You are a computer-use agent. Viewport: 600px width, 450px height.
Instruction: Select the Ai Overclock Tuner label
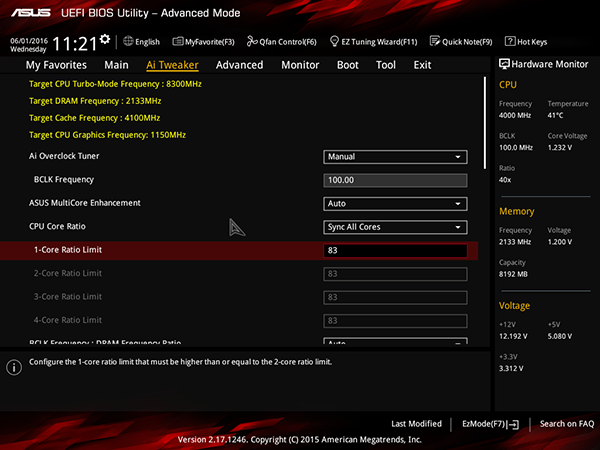tap(64, 156)
